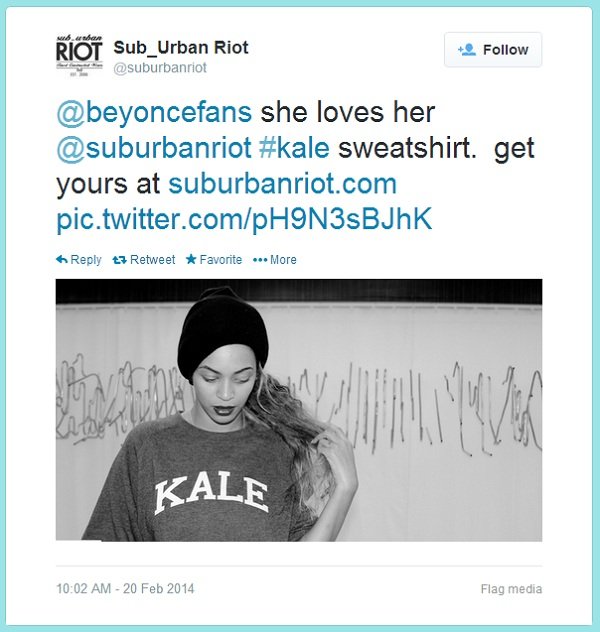Click the Favorite star icon

point(191,259)
